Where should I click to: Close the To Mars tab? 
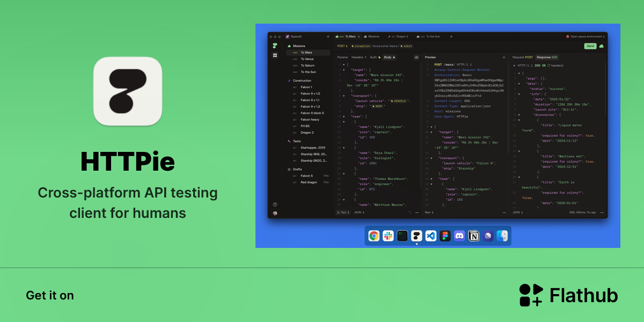coord(359,36)
